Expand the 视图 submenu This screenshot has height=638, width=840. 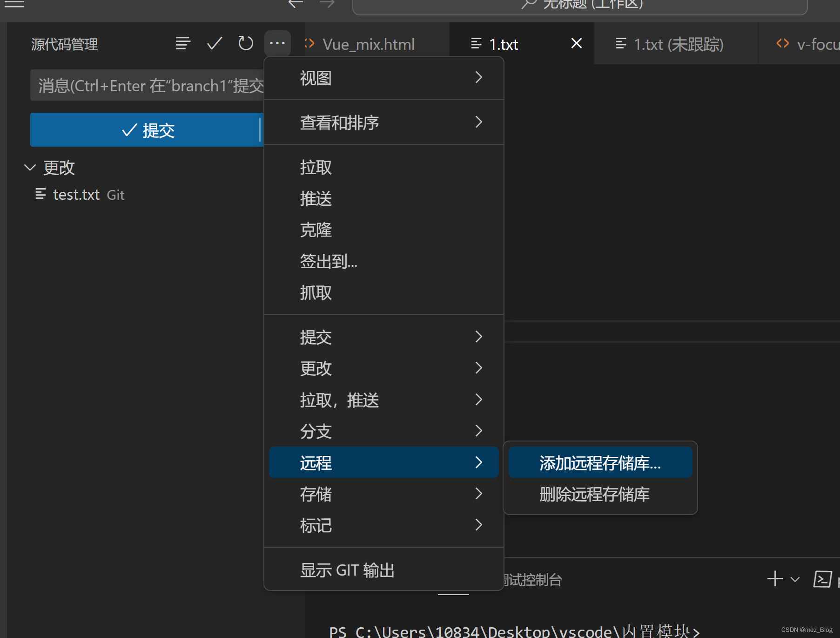(x=384, y=78)
